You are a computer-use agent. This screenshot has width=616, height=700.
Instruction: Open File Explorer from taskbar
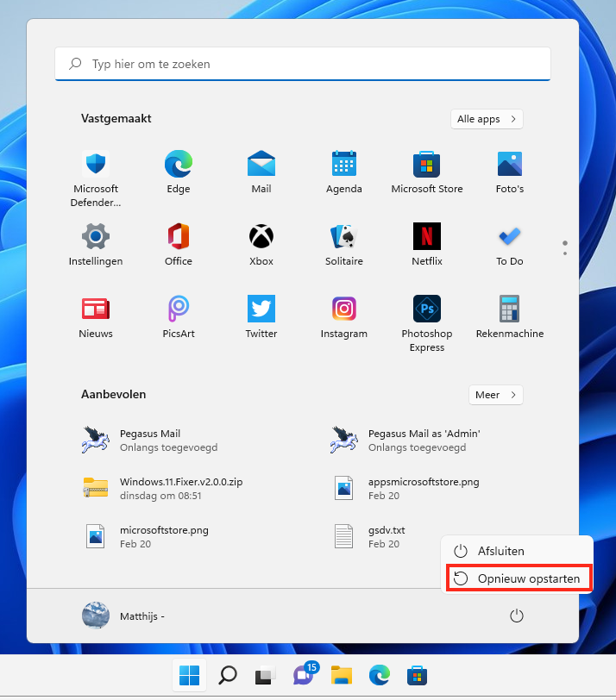tap(343, 675)
